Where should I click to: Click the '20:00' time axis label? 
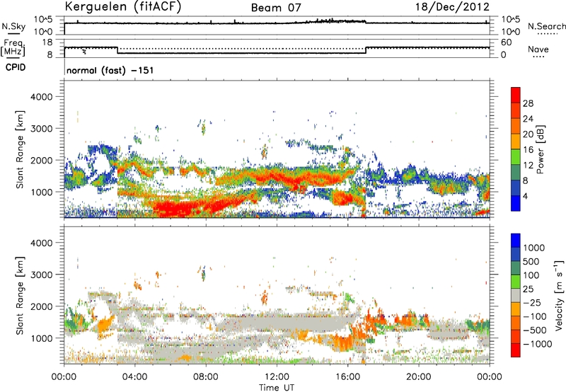coord(418,377)
